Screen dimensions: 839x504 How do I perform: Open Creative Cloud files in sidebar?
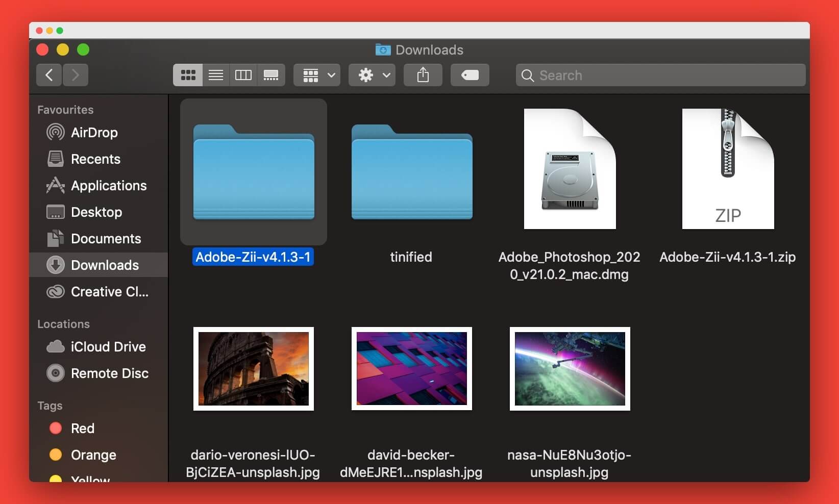click(98, 292)
